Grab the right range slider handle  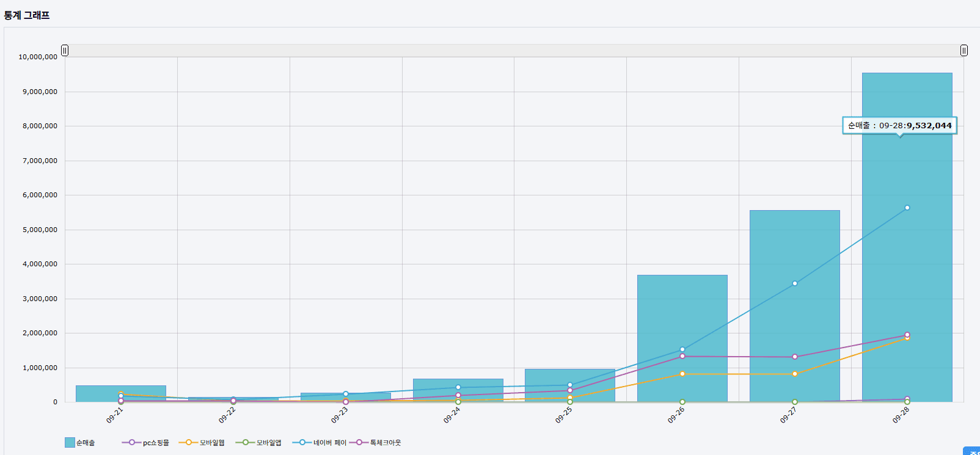(964, 50)
